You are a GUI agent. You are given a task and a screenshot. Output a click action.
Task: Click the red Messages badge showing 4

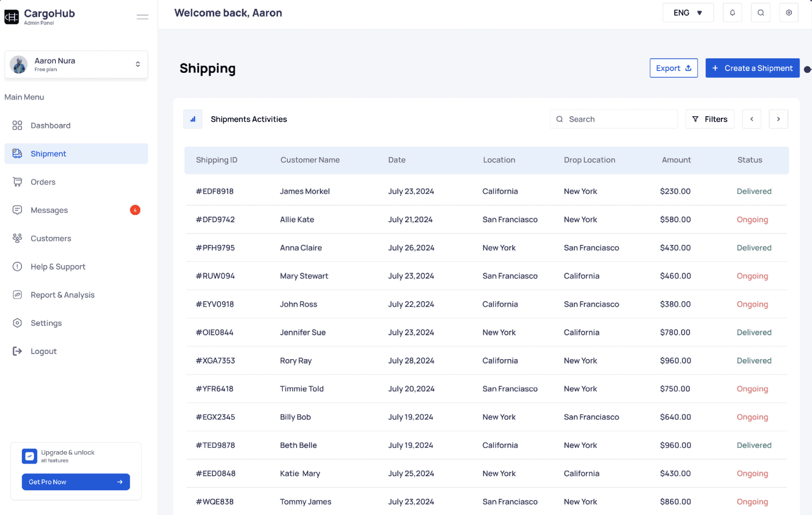click(x=135, y=210)
